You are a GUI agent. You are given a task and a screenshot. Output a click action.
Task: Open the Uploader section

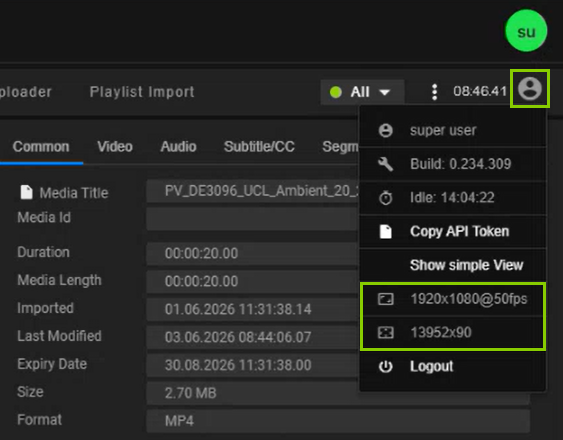[26, 92]
